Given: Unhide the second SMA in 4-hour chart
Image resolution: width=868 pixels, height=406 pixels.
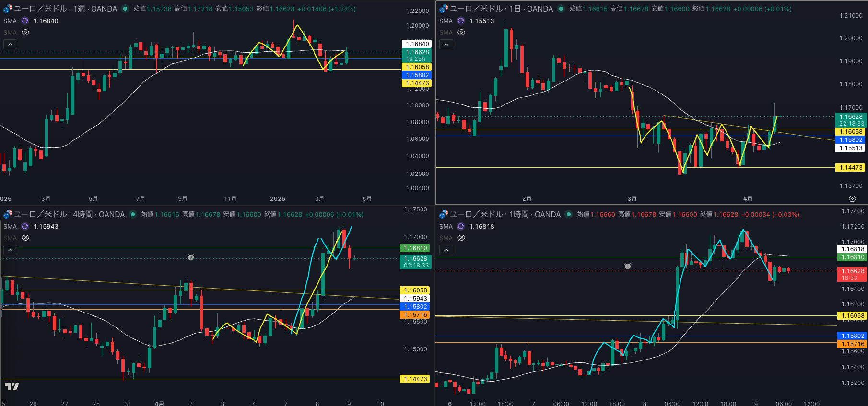Looking at the screenshot, I should [25, 238].
